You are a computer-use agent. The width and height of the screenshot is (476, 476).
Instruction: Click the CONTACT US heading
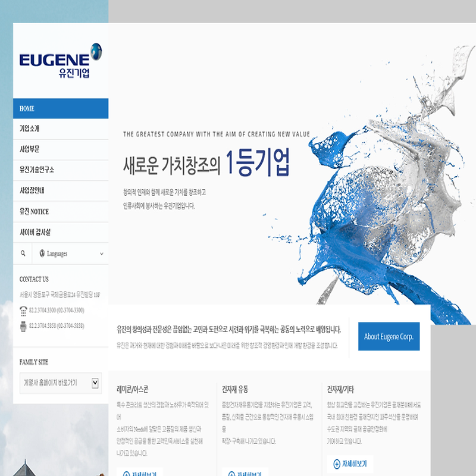point(34,279)
